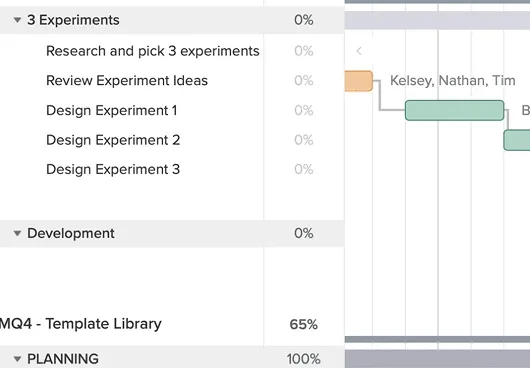
Task: Select the green Design Experiment 1 bar
Action: click(455, 110)
